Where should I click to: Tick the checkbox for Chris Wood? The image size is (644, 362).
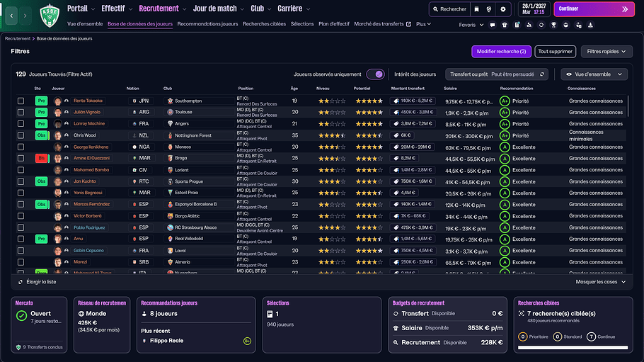(21, 135)
